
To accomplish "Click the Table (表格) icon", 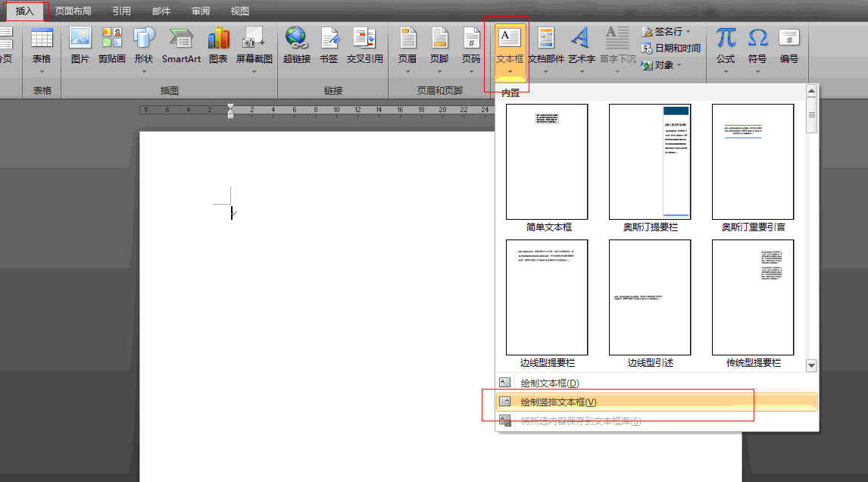I will coord(42,38).
